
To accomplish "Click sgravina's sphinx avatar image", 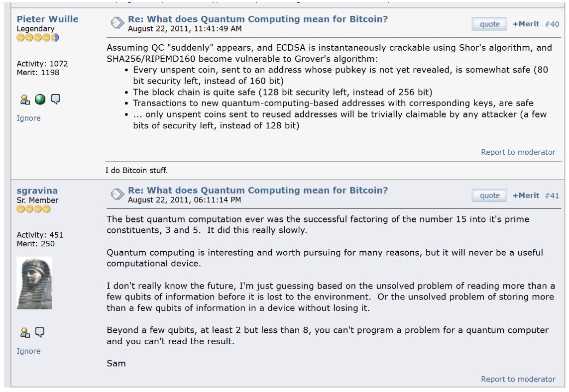I will (x=34, y=283).
